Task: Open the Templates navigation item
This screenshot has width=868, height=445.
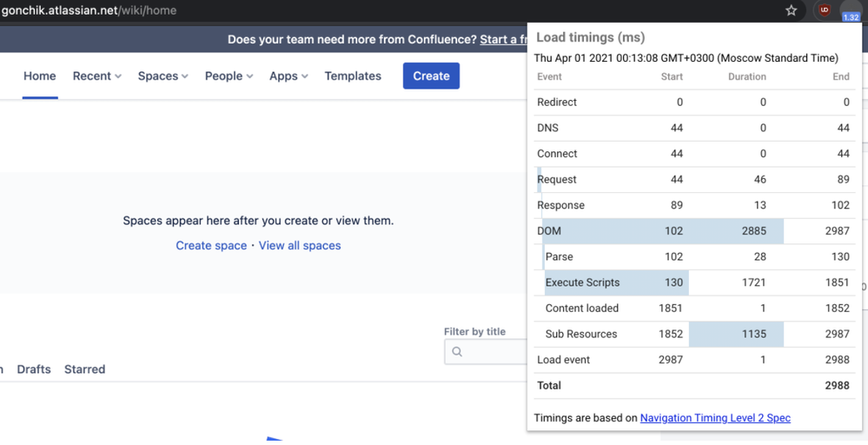Action: coord(353,76)
